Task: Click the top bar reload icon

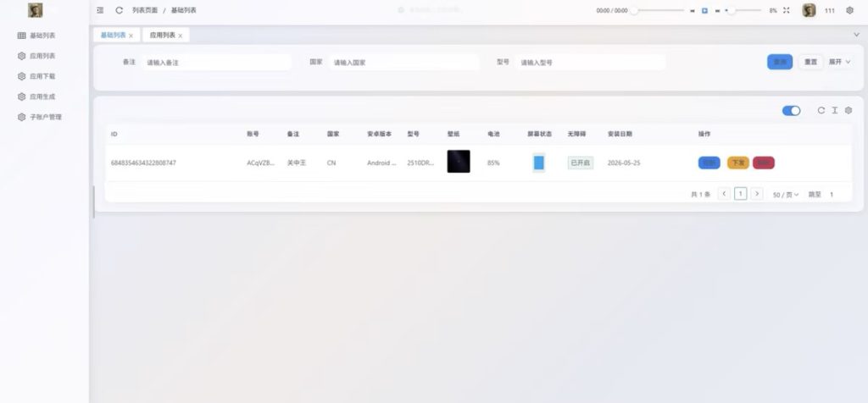Action: 119,10
